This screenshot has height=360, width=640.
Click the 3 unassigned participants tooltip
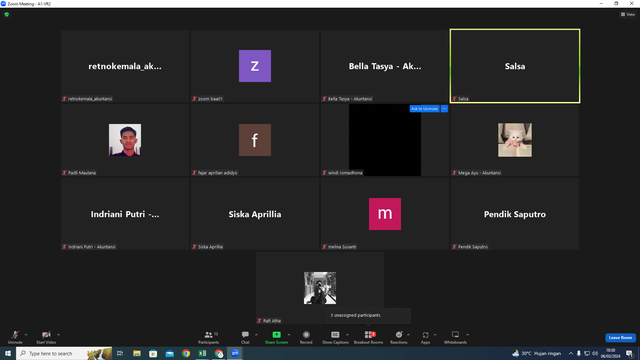[x=368, y=315]
